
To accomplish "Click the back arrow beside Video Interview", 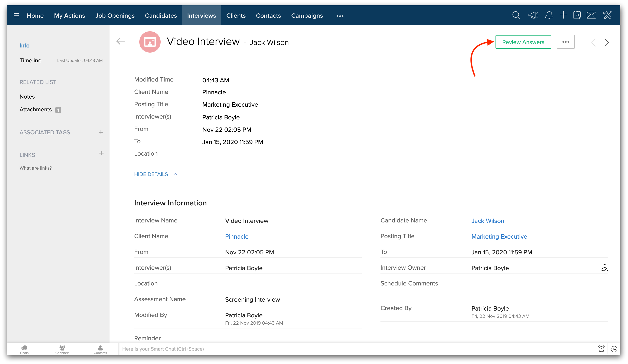I will 121,41.
